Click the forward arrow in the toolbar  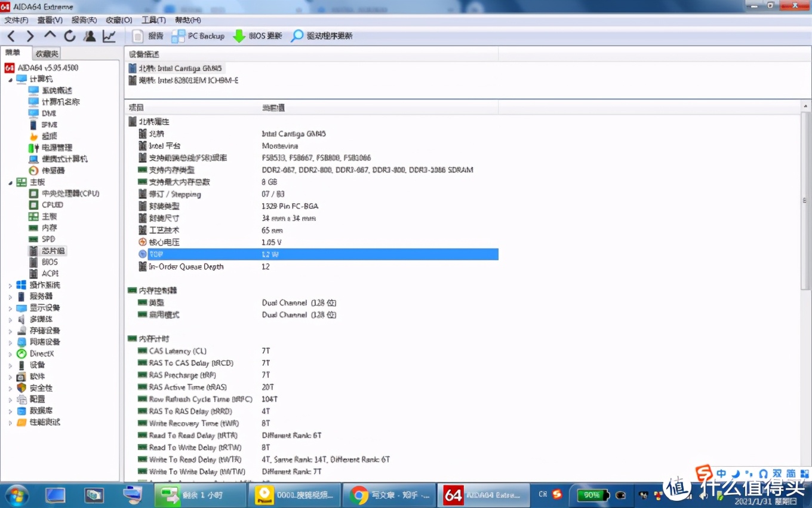click(x=30, y=36)
